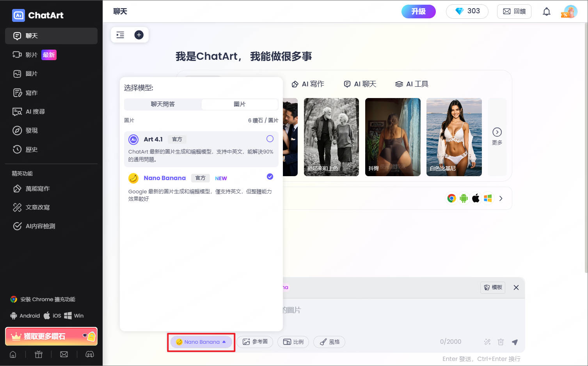Open the 風格 style selector
The image size is (588, 366).
coord(329,342)
